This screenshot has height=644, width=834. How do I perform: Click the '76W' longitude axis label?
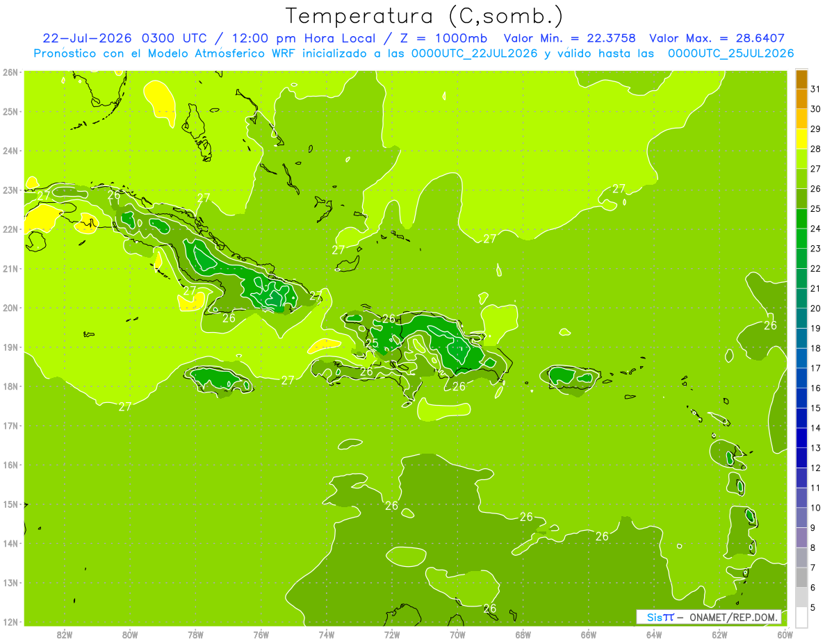(x=261, y=634)
